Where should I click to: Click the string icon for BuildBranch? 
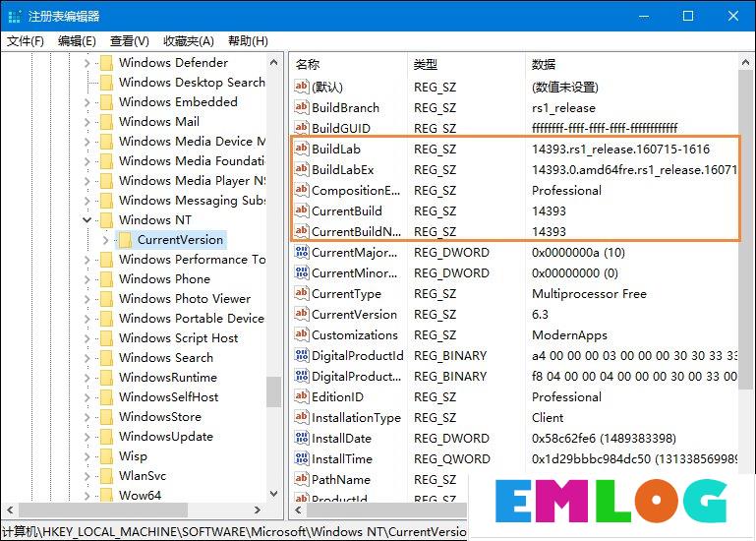302,107
